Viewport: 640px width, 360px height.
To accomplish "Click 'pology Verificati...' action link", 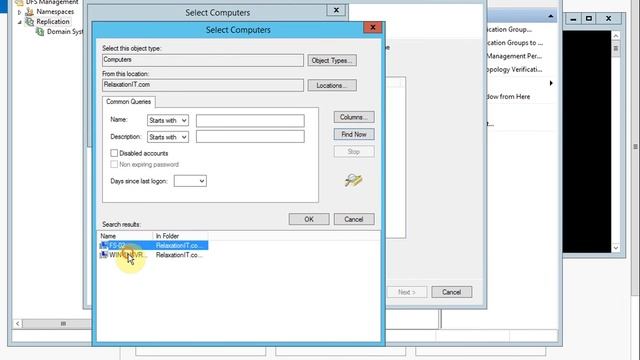I will coord(514,69).
